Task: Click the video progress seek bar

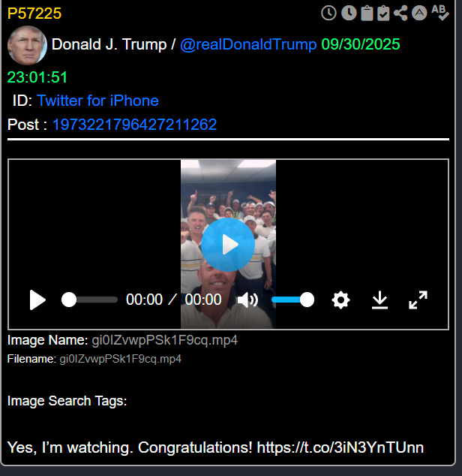Action: coord(89,300)
